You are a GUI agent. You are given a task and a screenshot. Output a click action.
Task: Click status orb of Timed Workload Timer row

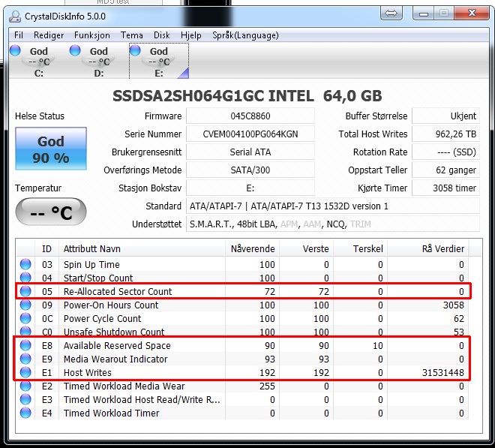pyautogui.click(x=25, y=413)
